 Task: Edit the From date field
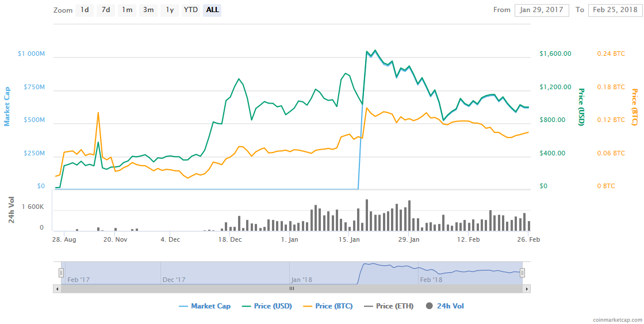[542, 10]
